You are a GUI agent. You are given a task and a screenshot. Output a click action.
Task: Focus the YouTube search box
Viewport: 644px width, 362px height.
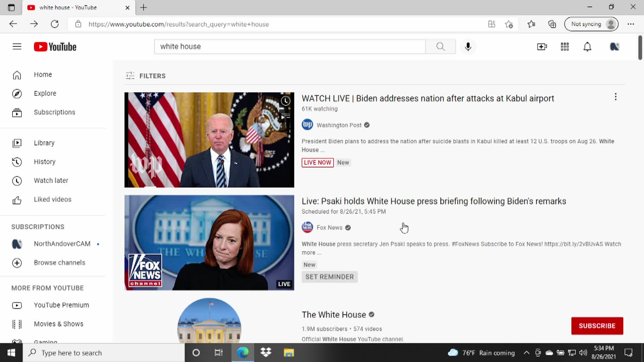[290, 47]
